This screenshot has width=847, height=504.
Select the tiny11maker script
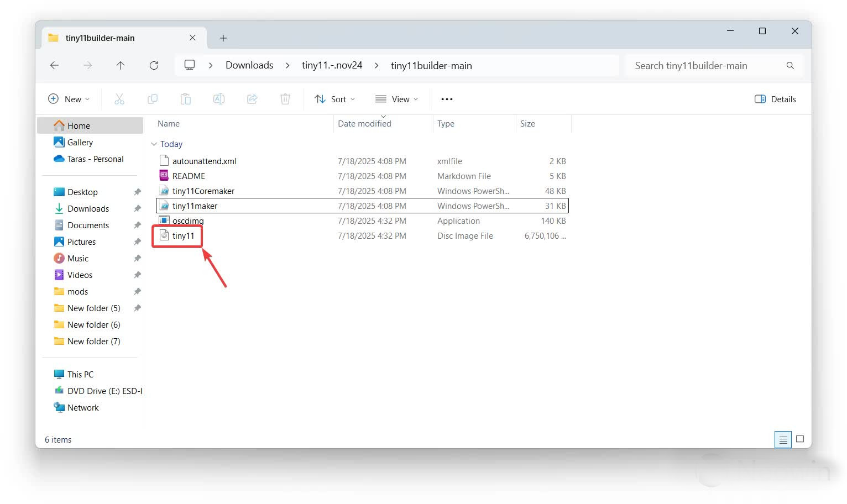[x=362, y=206]
